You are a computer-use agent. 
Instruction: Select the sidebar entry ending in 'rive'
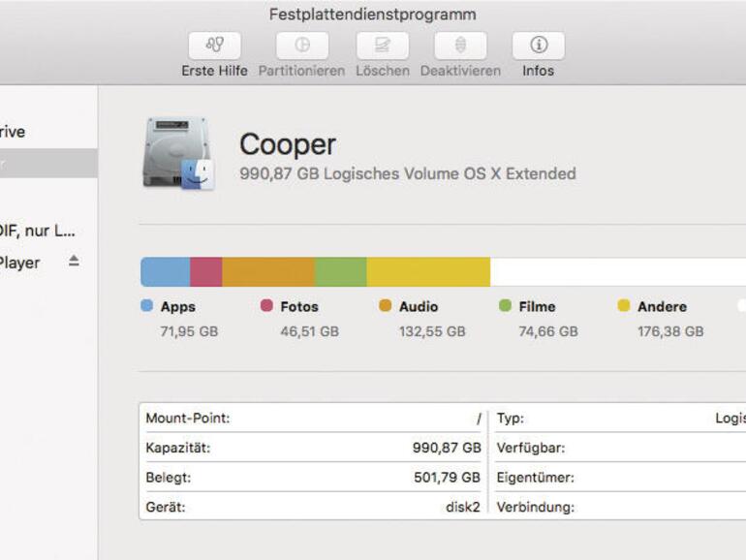pos(14,132)
